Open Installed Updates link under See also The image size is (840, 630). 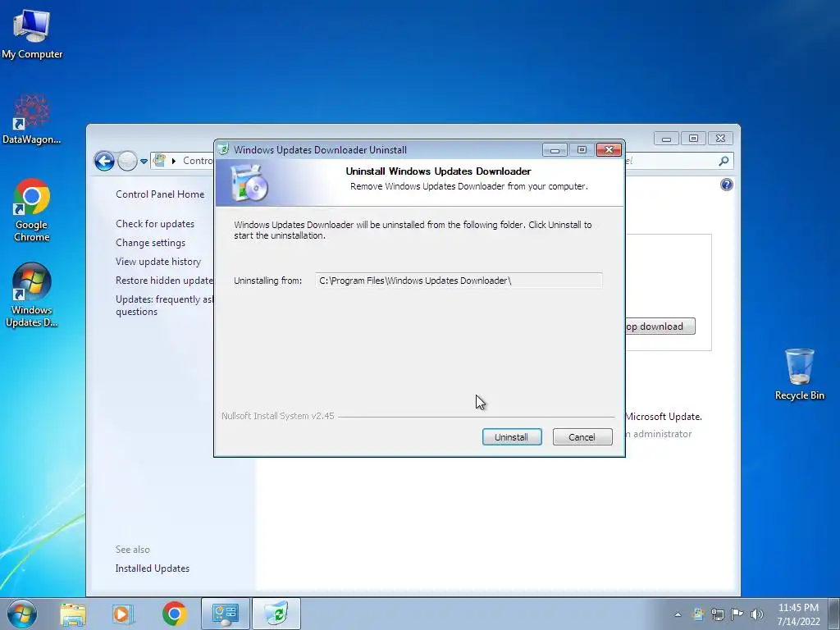152,568
